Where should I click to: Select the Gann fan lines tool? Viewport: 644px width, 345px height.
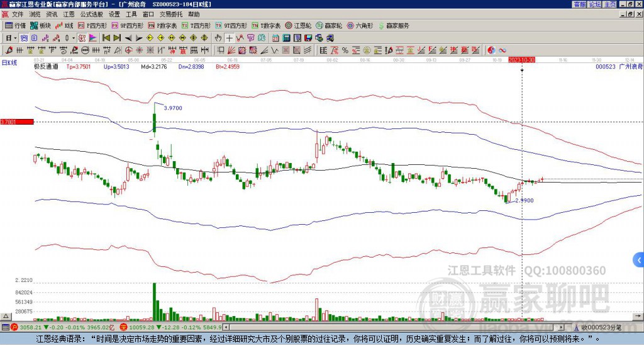231,50
